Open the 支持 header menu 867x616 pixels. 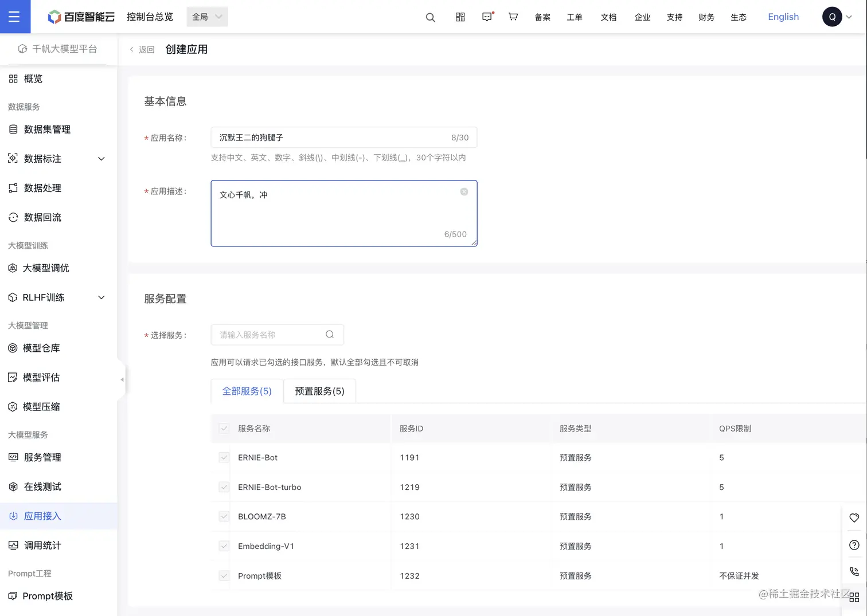pos(674,17)
